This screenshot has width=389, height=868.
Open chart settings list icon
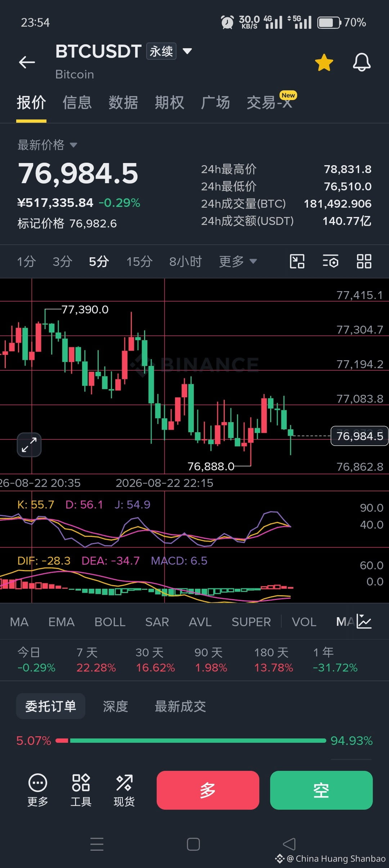331,261
